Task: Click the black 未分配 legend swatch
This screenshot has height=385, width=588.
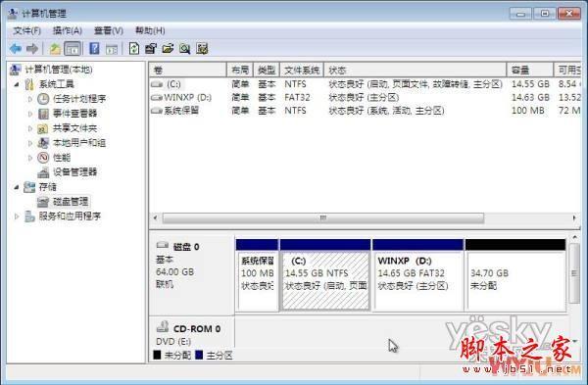Action: click(157, 355)
